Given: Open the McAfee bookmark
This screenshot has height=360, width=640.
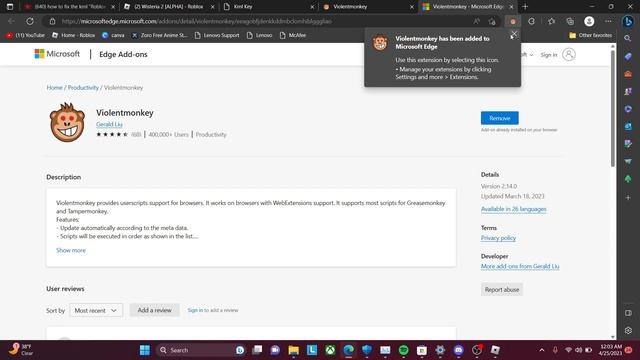Looking at the screenshot, I should (x=293, y=36).
